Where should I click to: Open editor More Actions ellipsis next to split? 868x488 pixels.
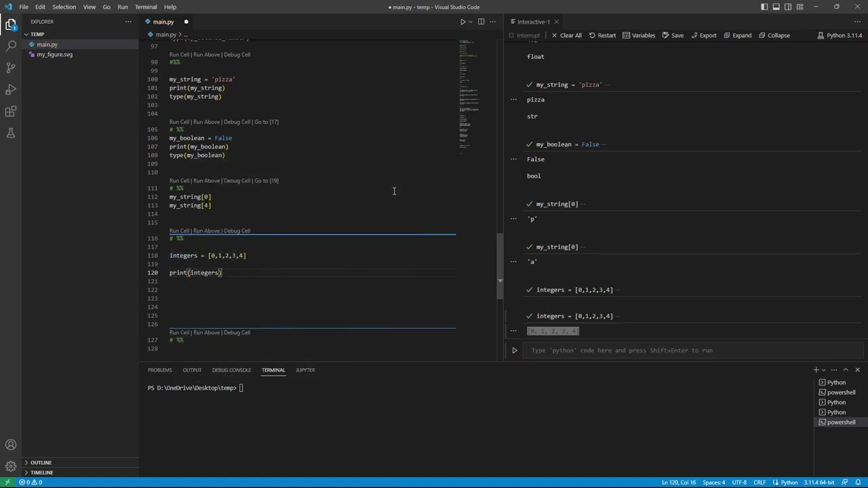(493, 22)
